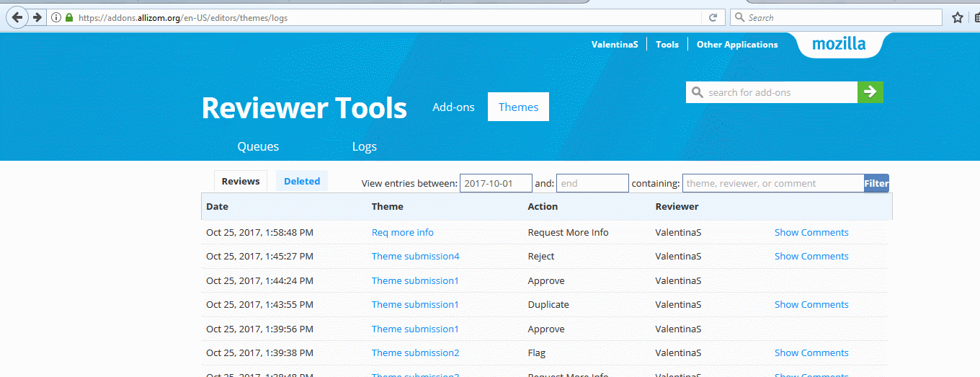Click the magnifier icon in browser search box
Screen dimensions: 980x377
tap(739, 17)
